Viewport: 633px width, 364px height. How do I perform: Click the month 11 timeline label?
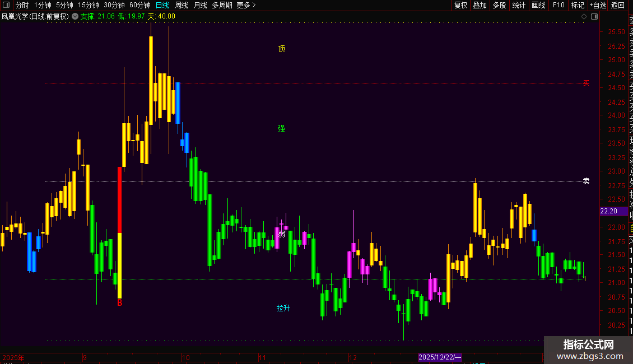coord(262,357)
